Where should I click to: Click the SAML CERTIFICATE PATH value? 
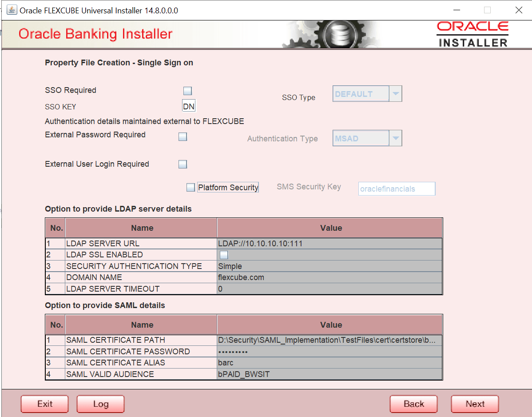330,340
